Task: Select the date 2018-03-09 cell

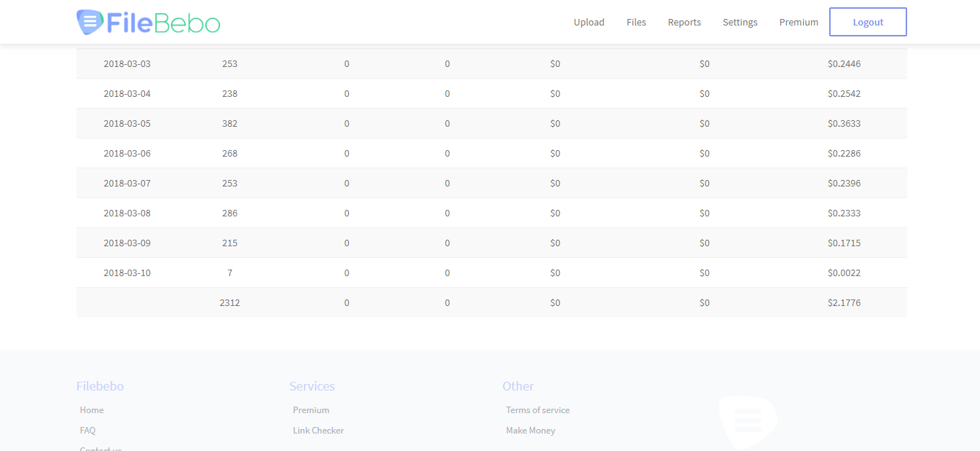Action: pyautogui.click(x=127, y=243)
